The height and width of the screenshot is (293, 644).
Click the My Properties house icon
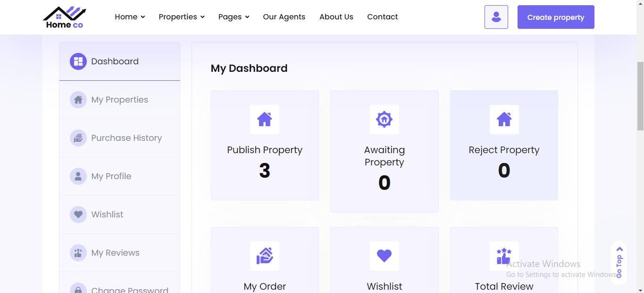[78, 100]
